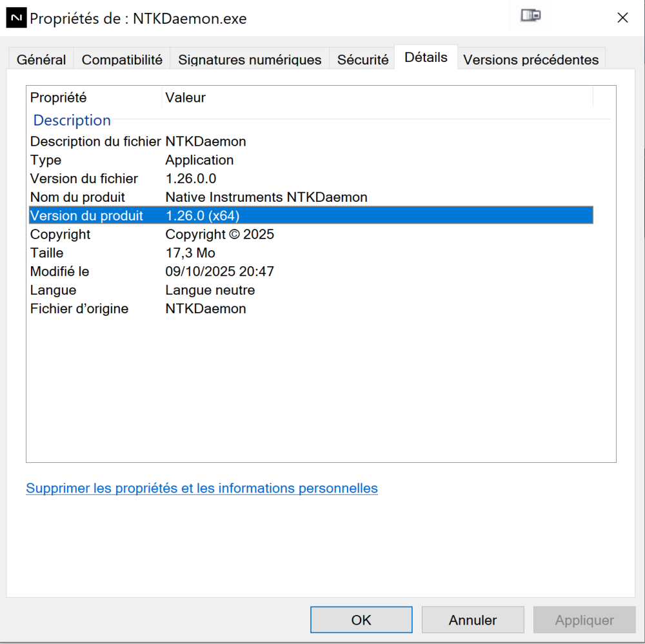The height and width of the screenshot is (644, 645).
Task: Select the Description du fichier row
Action: tap(311, 141)
